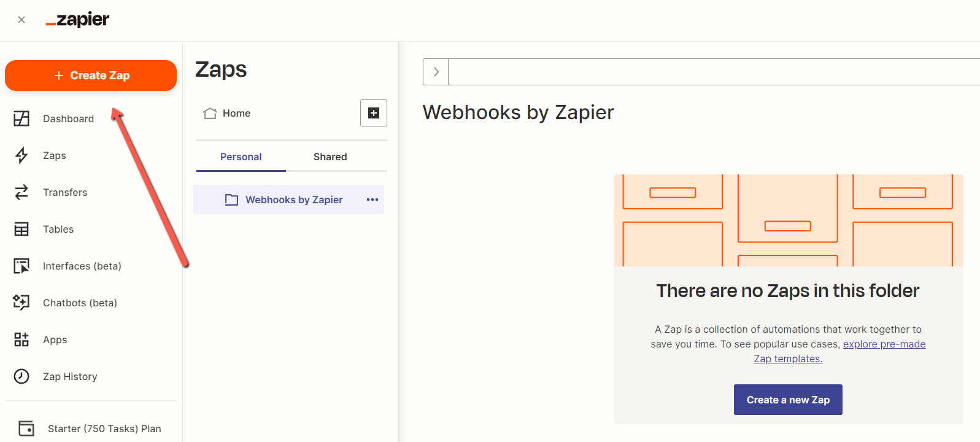Add a new folder with plus button
The height and width of the screenshot is (442, 980).
tap(374, 113)
